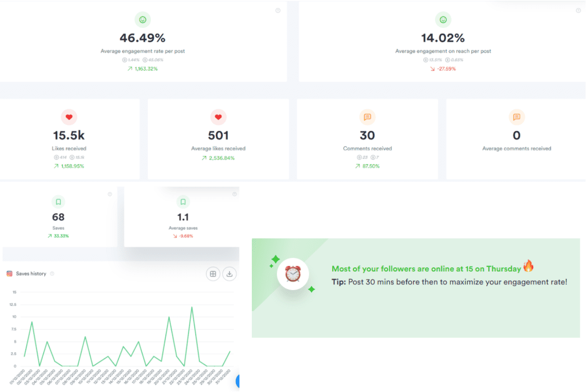The width and height of the screenshot is (586, 392).
Task: Click the highest peak on saves chart
Action: 192,307
